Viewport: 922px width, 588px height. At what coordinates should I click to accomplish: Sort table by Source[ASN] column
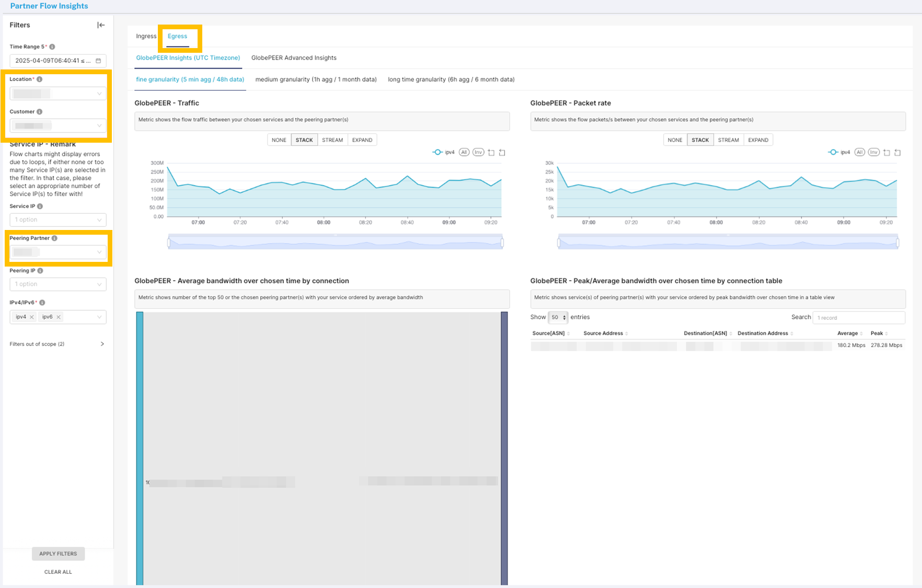coord(551,333)
